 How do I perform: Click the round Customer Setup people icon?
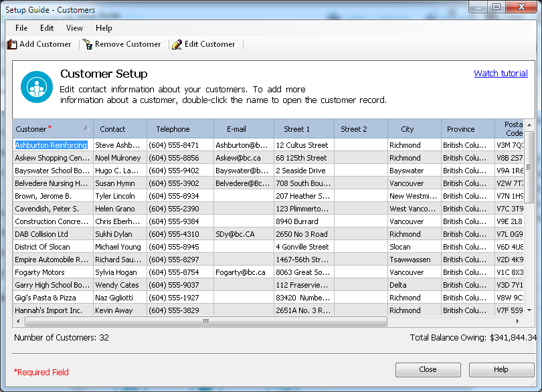pyautogui.click(x=37, y=87)
